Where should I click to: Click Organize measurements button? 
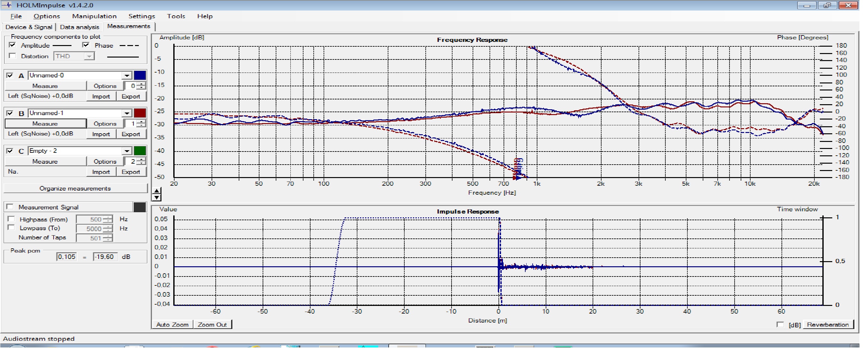[75, 188]
